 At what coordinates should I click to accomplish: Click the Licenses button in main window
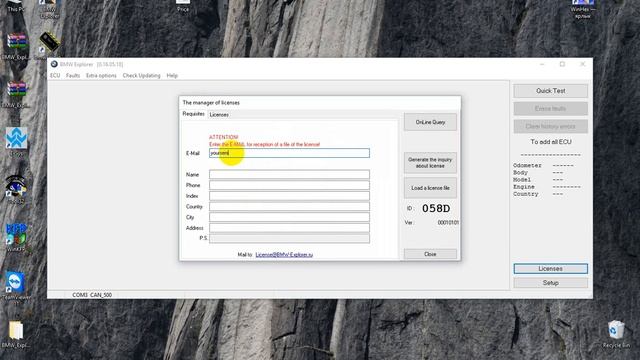[x=551, y=269]
